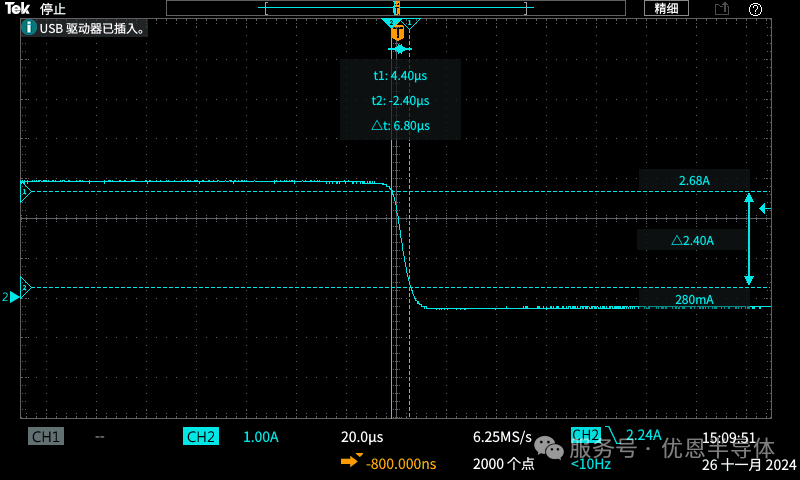Screen dimensions: 800x480
Task: Toggle the cyan CH2 channel badge
Action: pyautogui.click(x=200, y=437)
